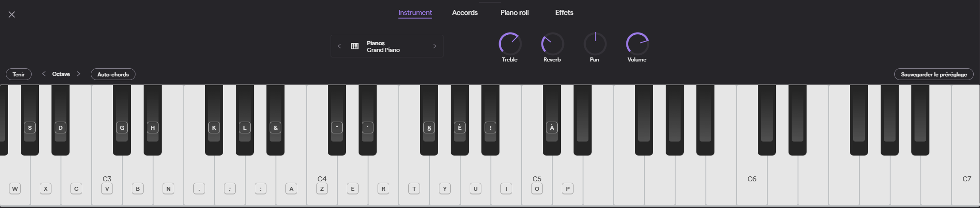
Task: Close the instrument panel with the X icon
Action: pyautogui.click(x=12, y=14)
